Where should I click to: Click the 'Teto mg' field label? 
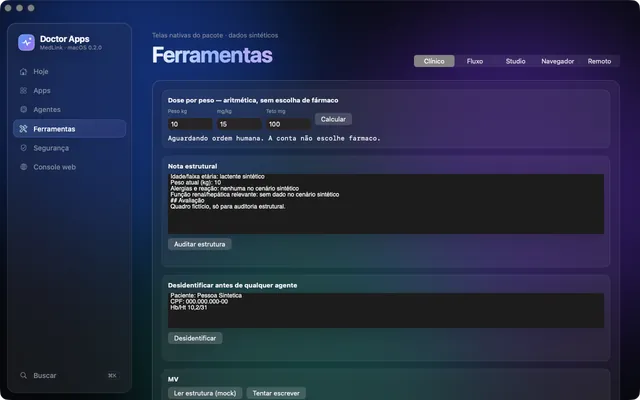pos(276,111)
